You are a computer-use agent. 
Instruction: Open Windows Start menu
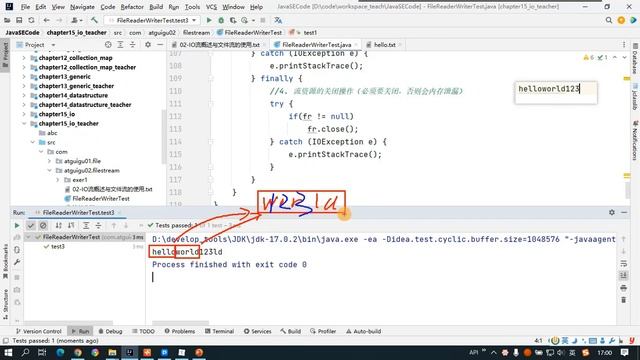8,352
